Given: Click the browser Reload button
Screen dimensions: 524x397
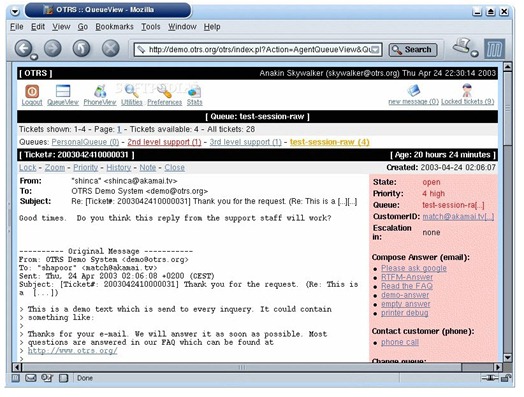Looking at the screenshot, I should (x=82, y=48).
